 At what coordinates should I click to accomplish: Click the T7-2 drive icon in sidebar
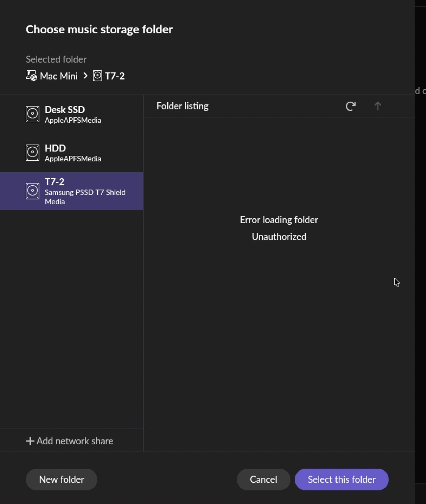pyautogui.click(x=33, y=191)
